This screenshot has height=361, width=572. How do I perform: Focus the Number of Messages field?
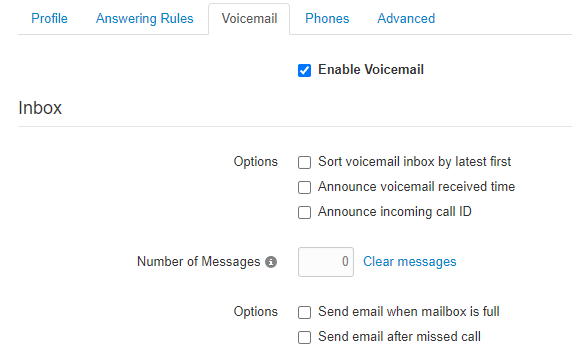326,262
